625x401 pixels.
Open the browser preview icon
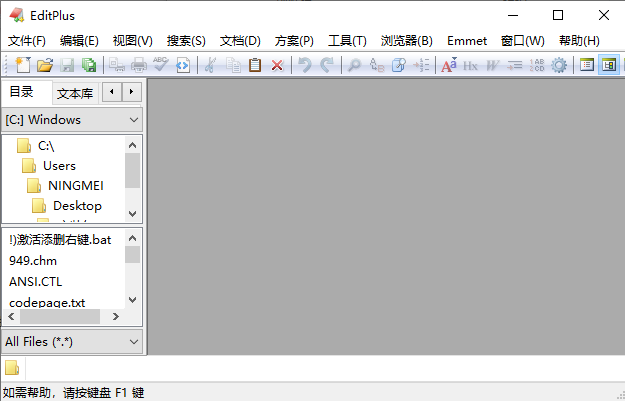click(x=183, y=65)
